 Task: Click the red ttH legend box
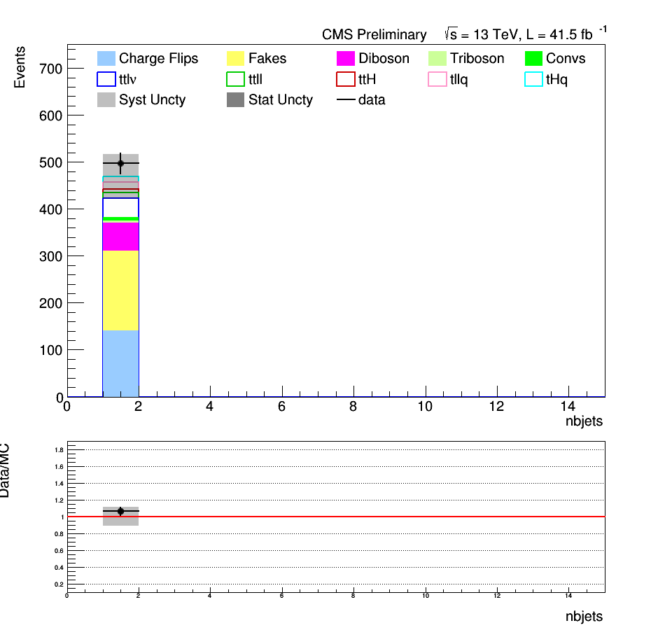click(x=345, y=79)
